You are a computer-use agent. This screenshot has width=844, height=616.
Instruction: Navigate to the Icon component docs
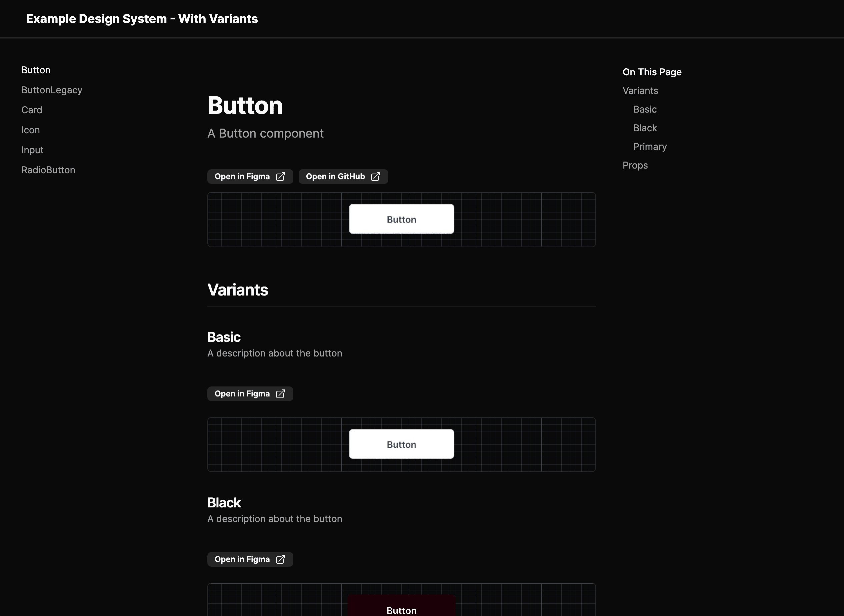coord(31,129)
